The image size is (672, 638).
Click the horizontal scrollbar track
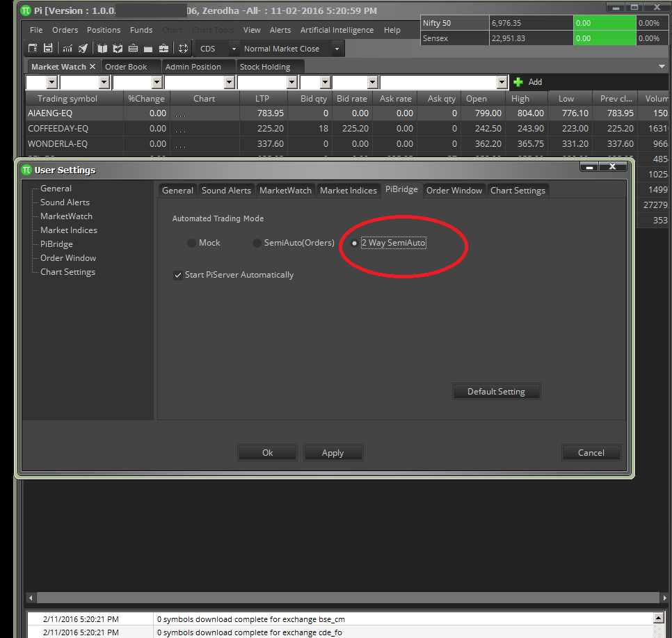tap(348, 598)
